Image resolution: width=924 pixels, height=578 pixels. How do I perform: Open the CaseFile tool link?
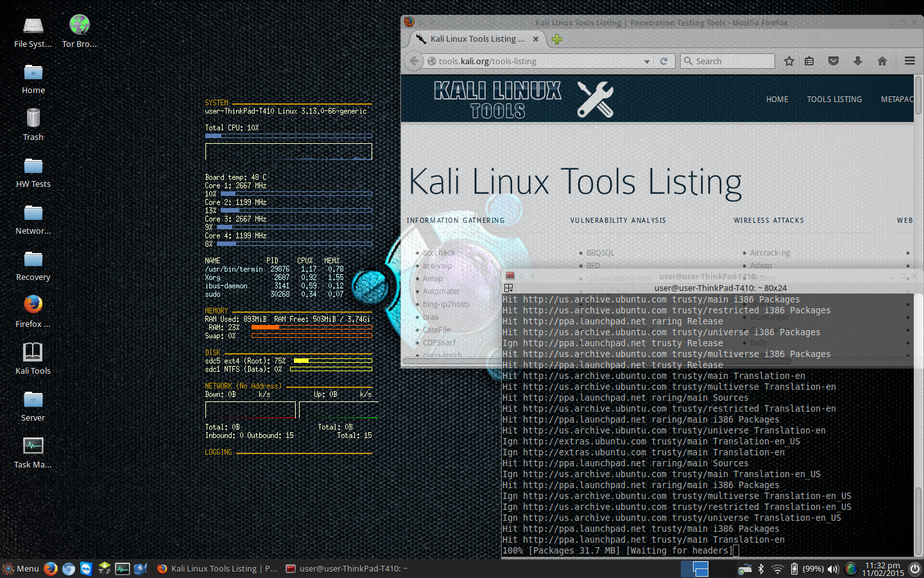click(x=437, y=330)
